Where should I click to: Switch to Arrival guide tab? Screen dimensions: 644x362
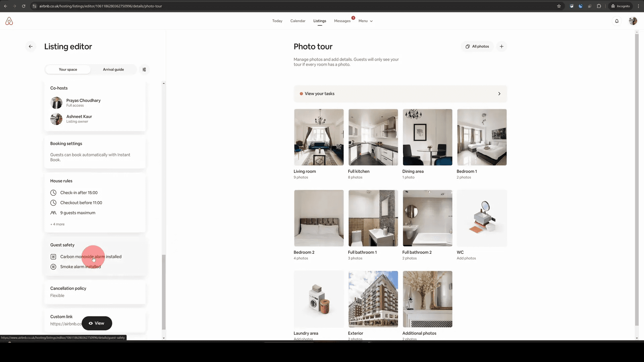113,70
